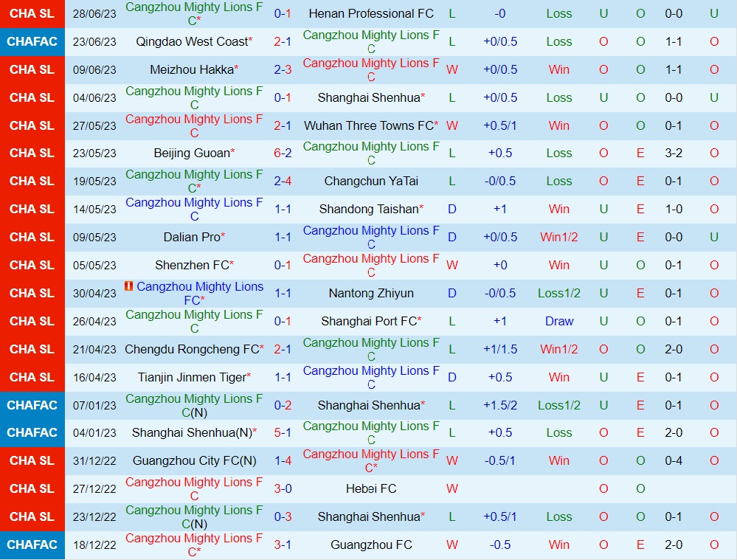Screen dimensions: 737x560
Task: Open the Henan Professional FC team page
Action: click(x=371, y=13)
